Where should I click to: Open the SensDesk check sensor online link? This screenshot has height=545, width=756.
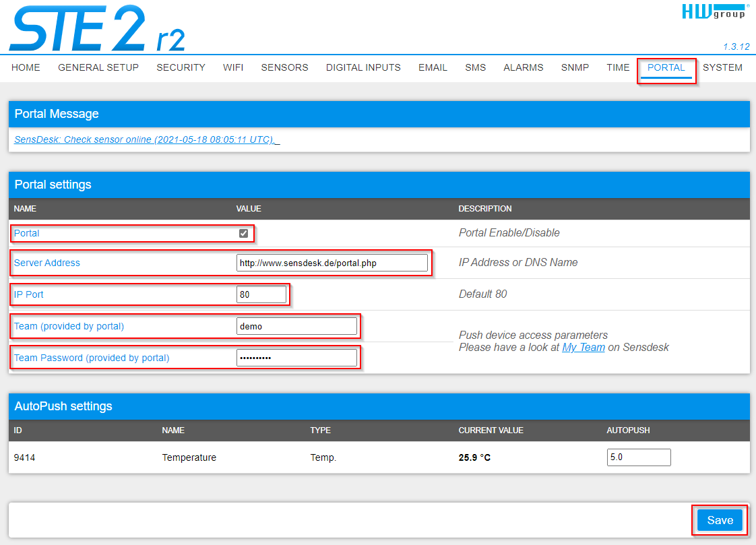(x=147, y=139)
